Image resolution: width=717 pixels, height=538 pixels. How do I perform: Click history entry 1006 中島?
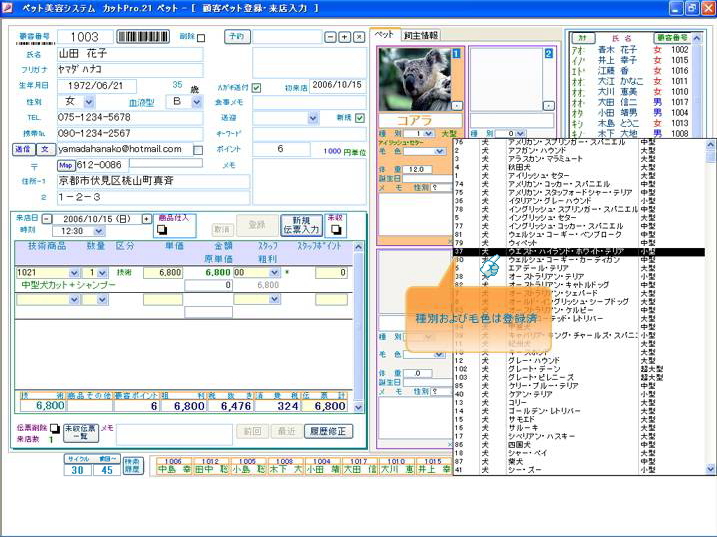pyautogui.click(x=174, y=466)
